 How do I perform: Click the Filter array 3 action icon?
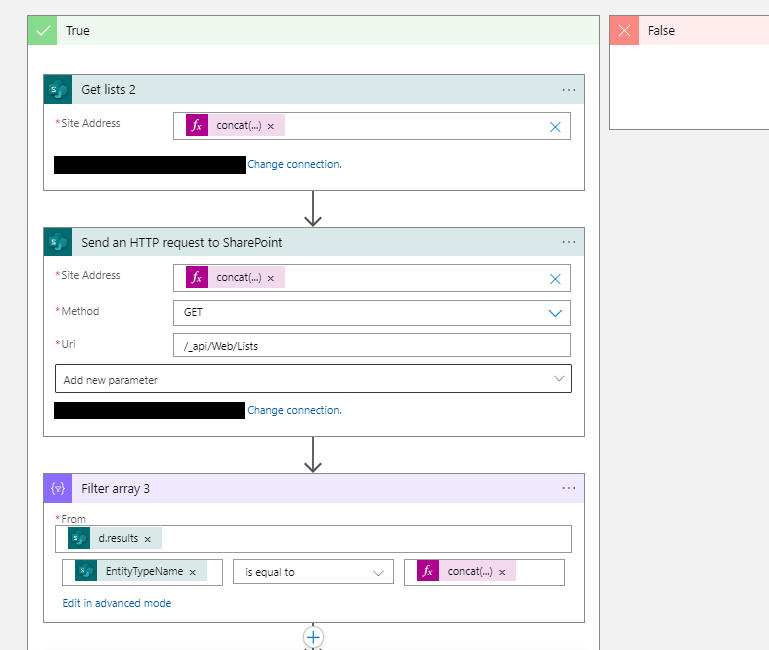coord(58,489)
